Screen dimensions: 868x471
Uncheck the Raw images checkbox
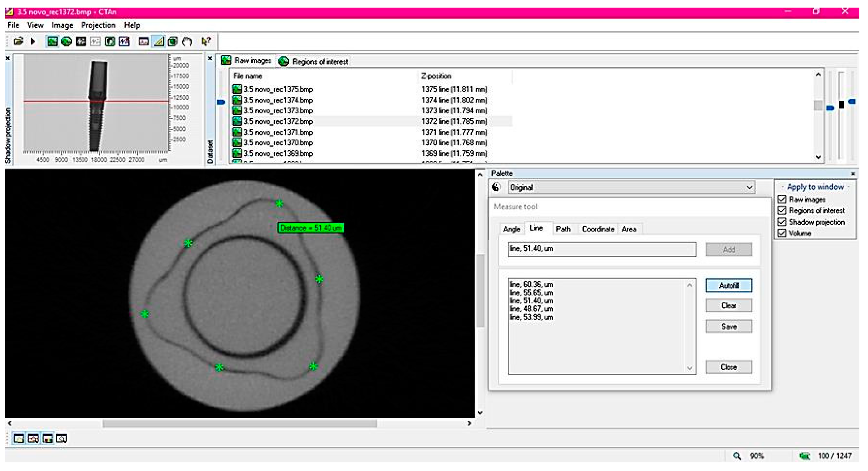tap(782, 199)
